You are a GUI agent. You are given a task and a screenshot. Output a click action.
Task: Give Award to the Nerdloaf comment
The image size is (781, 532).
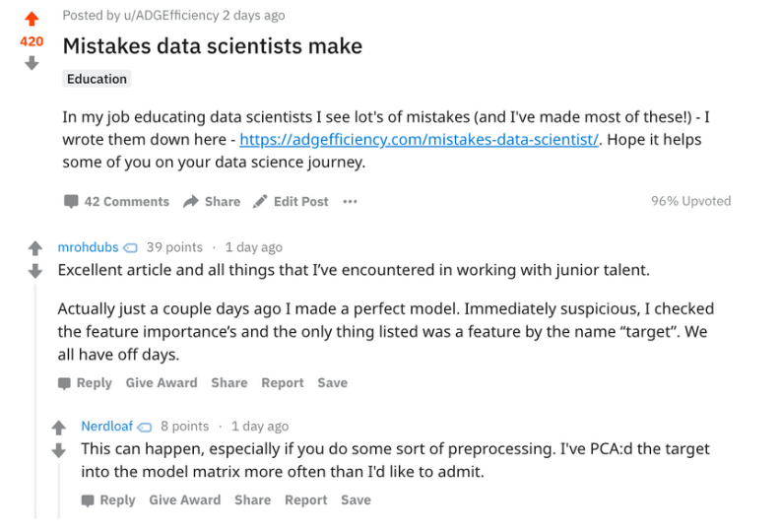(x=185, y=500)
